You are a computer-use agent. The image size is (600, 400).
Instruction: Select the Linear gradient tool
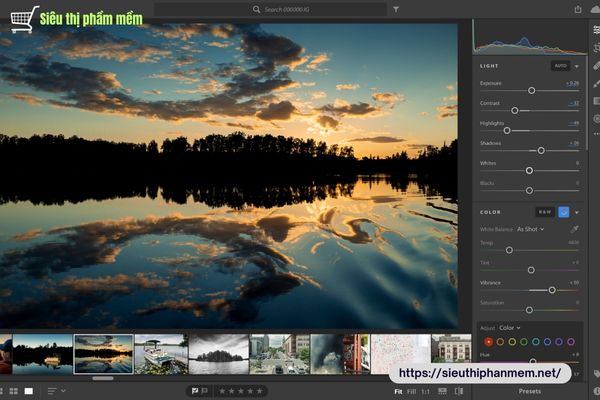[x=596, y=101]
